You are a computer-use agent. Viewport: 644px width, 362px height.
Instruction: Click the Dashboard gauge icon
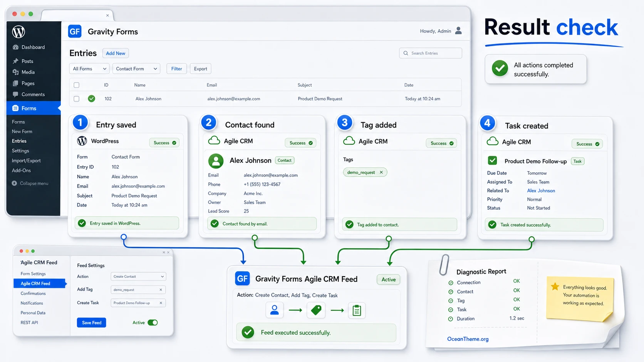(x=15, y=47)
